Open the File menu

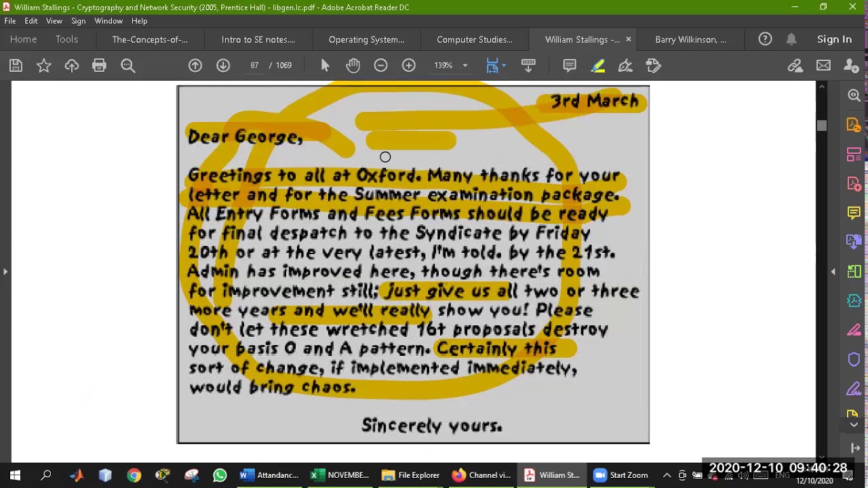click(10, 21)
